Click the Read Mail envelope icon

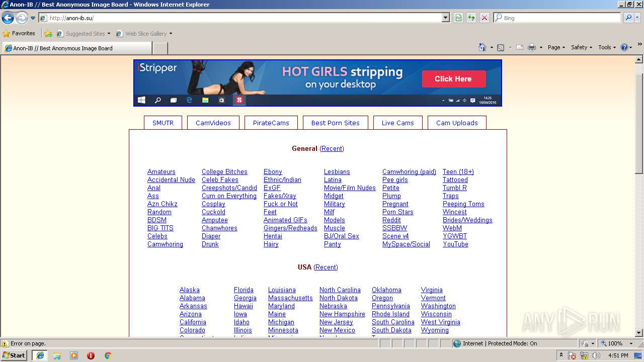(x=520, y=47)
